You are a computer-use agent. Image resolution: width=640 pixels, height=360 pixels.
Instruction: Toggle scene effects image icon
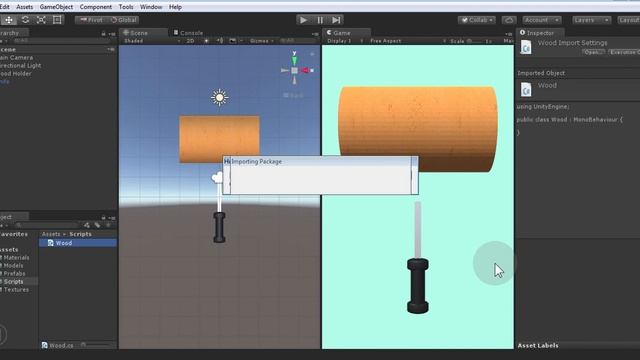click(233, 41)
